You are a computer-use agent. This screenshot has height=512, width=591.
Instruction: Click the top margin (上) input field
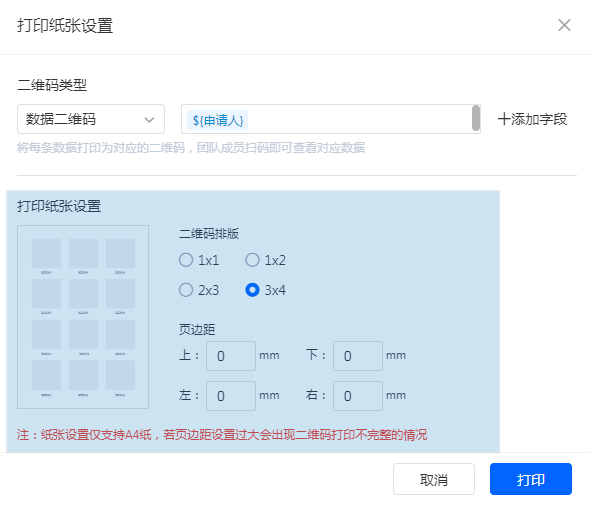tap(231, 356)
